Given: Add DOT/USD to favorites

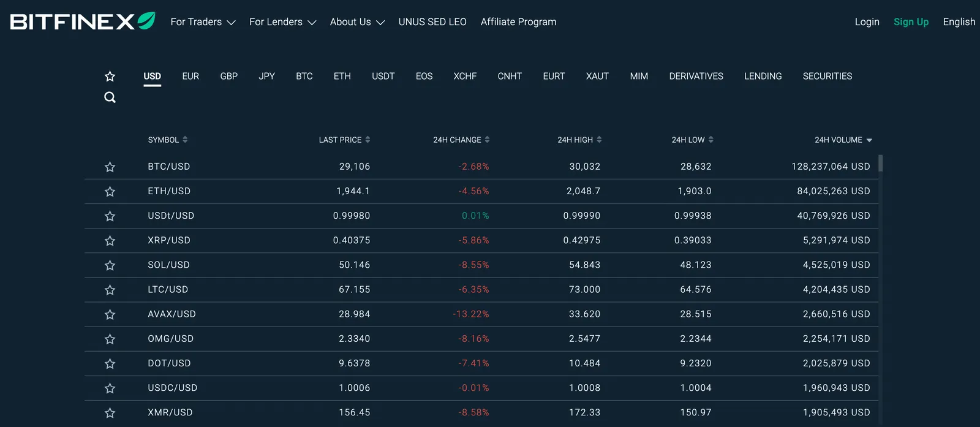Looking at the screenshot, I should pyautogui.click(x=110, y=363).
